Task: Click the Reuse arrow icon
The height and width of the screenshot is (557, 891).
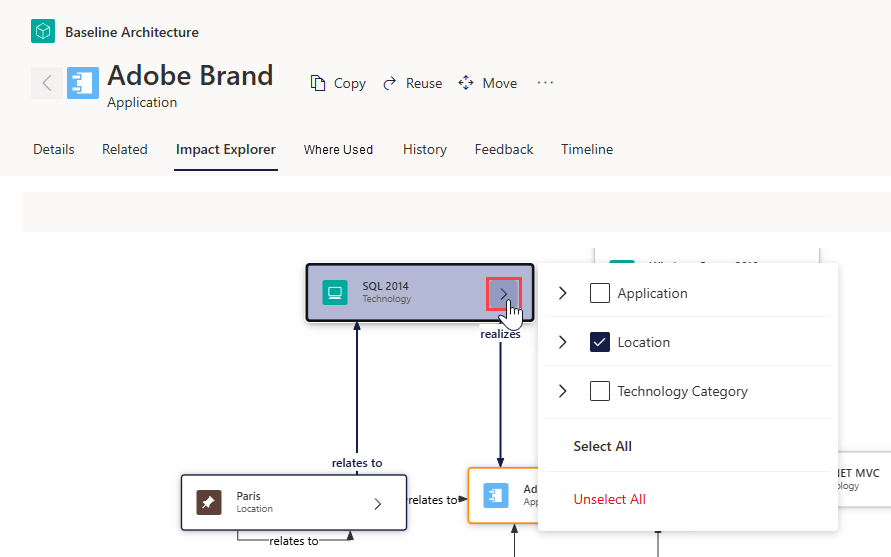Action: pos(390,84)
